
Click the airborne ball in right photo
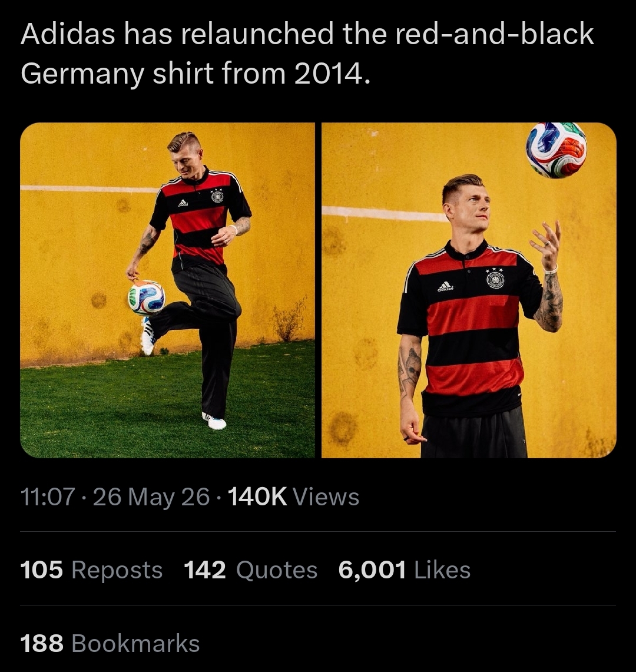pyautogui.click(x=556, y=150)
